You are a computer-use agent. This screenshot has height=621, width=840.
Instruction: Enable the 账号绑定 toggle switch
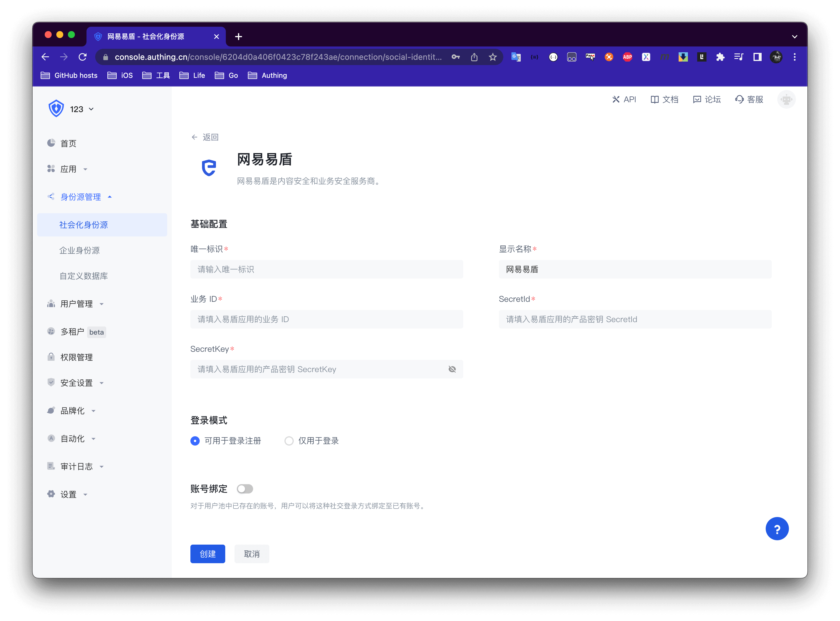pos(245,489)
